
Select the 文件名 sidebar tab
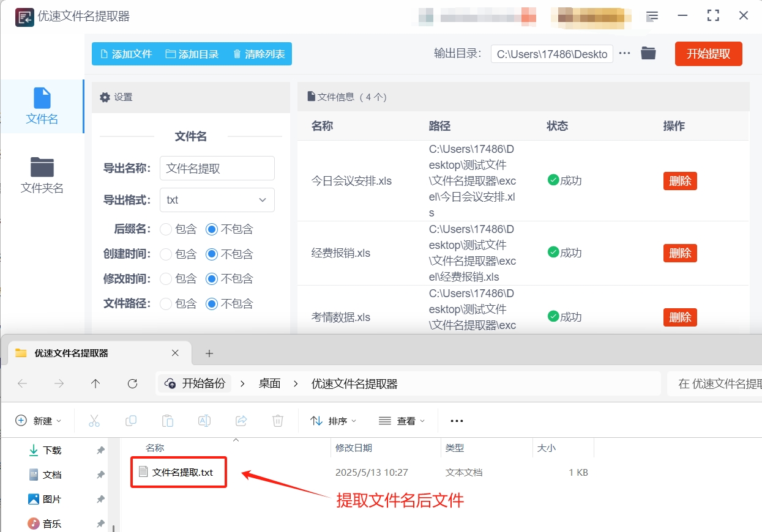42,106
